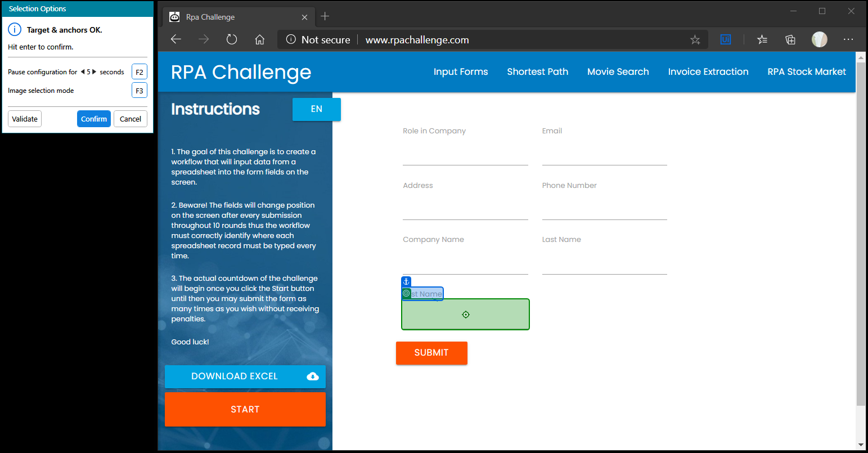The height and width of the screenshot is (453, 868).
Task: Open the Input Forms page
Action: (x=461, y=71)
